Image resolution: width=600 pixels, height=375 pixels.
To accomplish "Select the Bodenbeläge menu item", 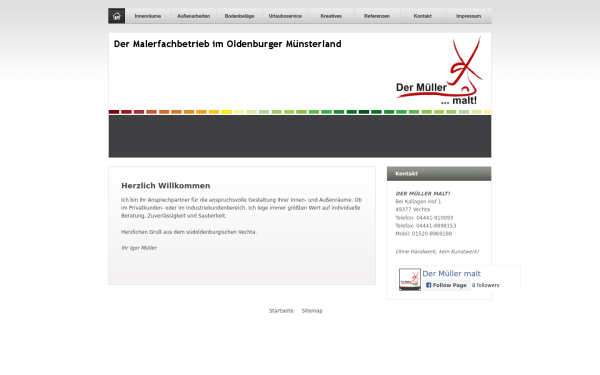I will pyautogui.click(x=240, y=16).
